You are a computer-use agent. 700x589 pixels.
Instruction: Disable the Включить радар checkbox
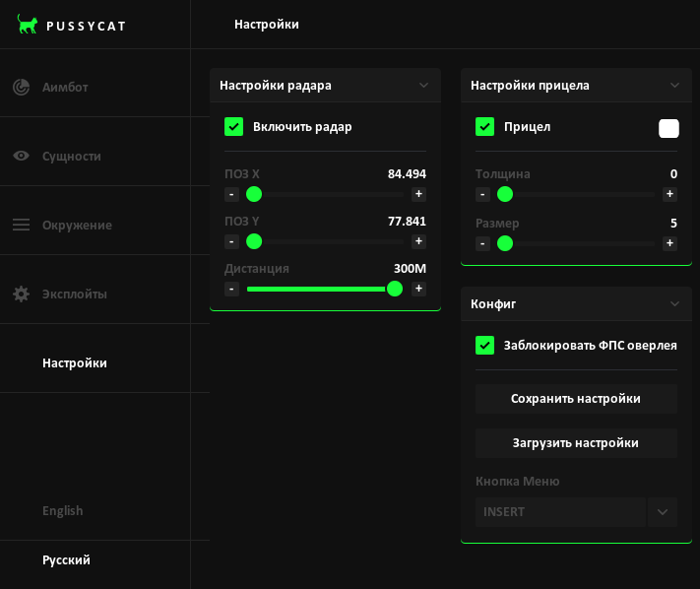pyautogui.click(x=234, y=126)
